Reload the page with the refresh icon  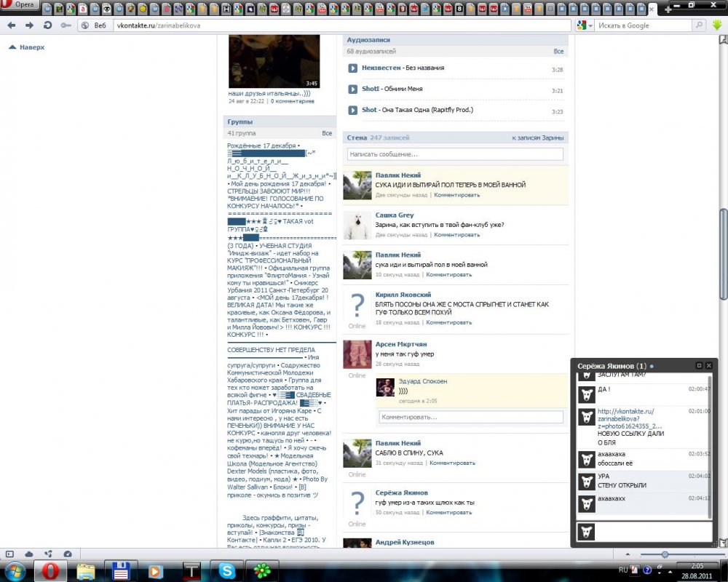click(47, 25)
